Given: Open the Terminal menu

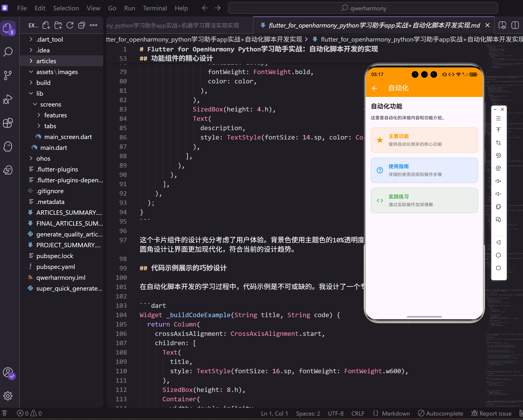Looking at the screenshot, I should (155, 8).
